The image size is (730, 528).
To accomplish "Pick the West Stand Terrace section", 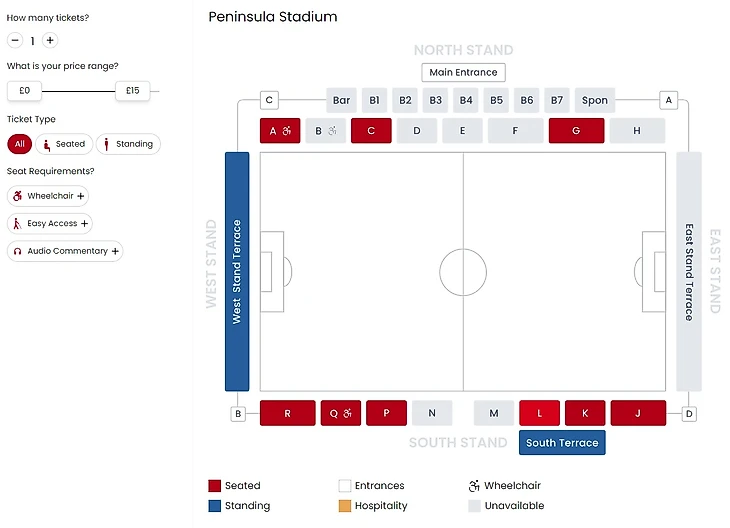I will coord(237,271).
